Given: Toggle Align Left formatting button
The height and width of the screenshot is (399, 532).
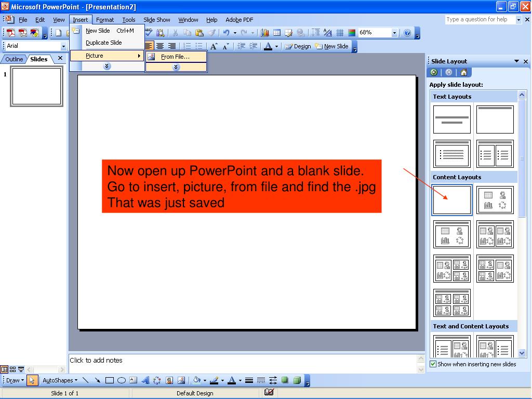Looking at the screenshot, I should tap(148, 46).
